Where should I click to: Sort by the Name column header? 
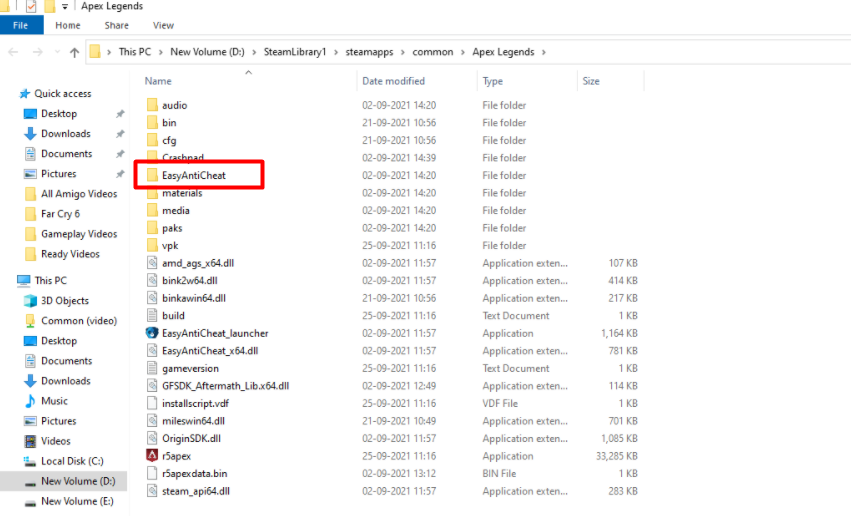click(x=158, y=81)
